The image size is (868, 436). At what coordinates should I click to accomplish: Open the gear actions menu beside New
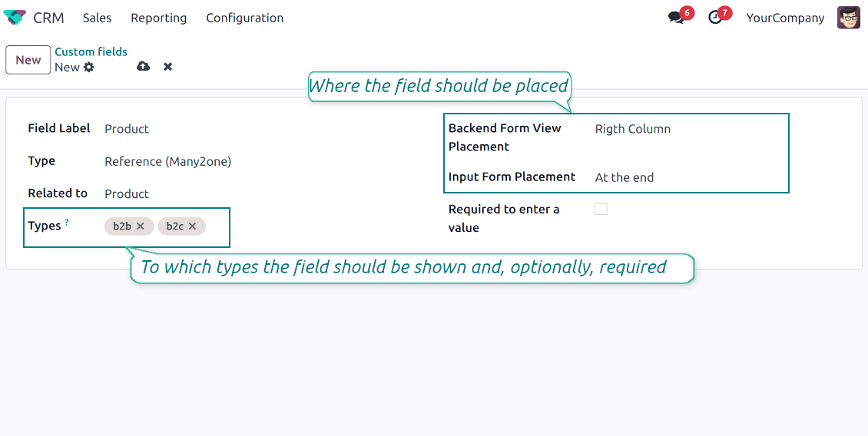coord(89,68)
